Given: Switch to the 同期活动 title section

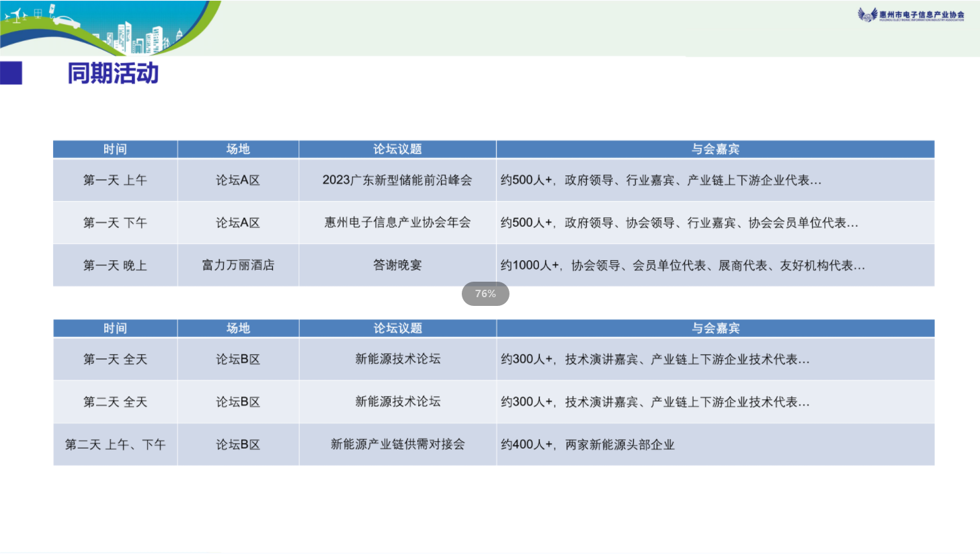Looking at the screenshot, I should 112,73.
